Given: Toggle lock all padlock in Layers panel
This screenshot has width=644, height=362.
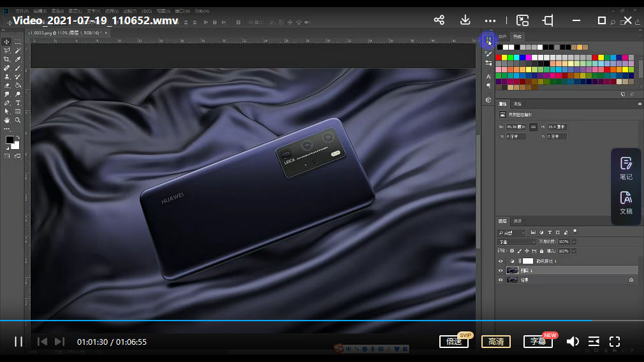Looking at the screenshot, I should tap(541, 250).
